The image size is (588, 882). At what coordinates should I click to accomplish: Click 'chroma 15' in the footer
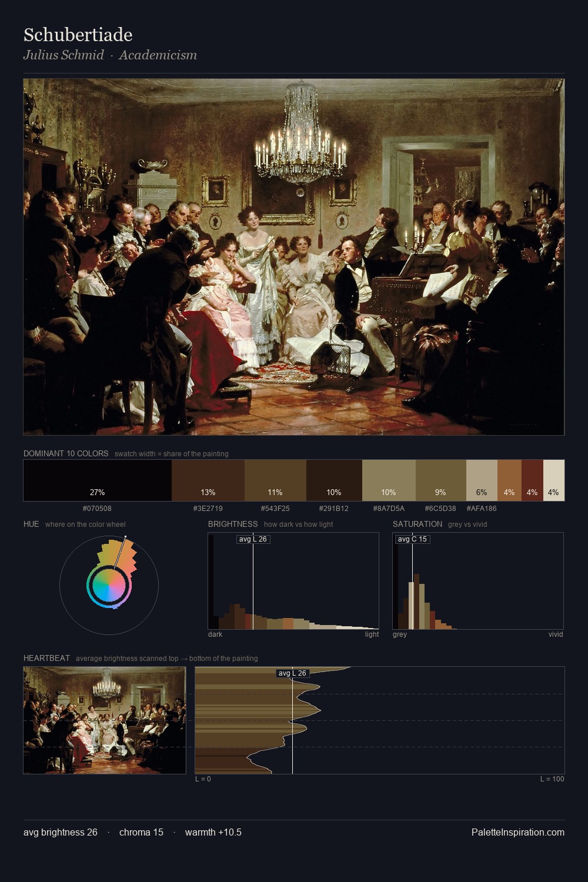point(141,832)
